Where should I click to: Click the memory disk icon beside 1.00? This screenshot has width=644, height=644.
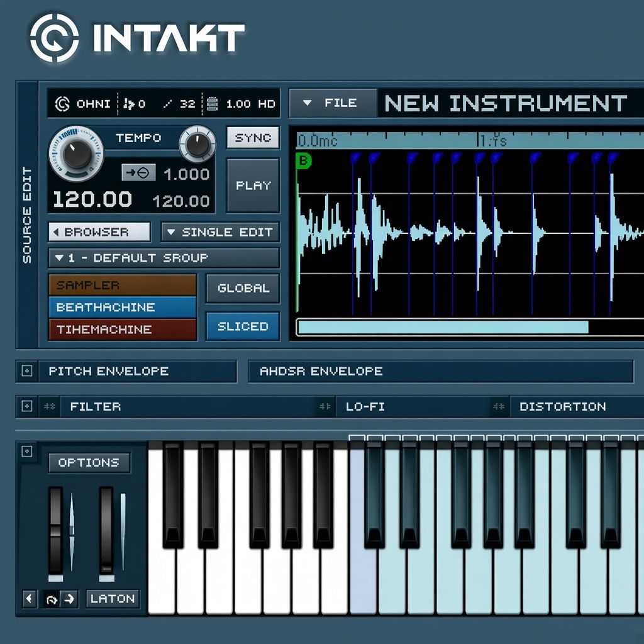[x=212, y=104]
